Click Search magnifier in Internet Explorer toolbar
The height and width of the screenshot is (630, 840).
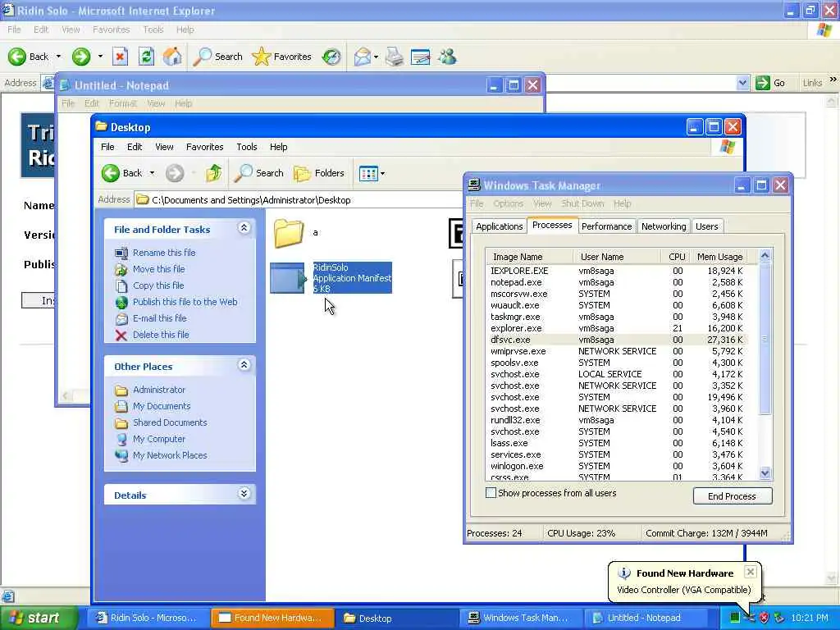[217, 57]
